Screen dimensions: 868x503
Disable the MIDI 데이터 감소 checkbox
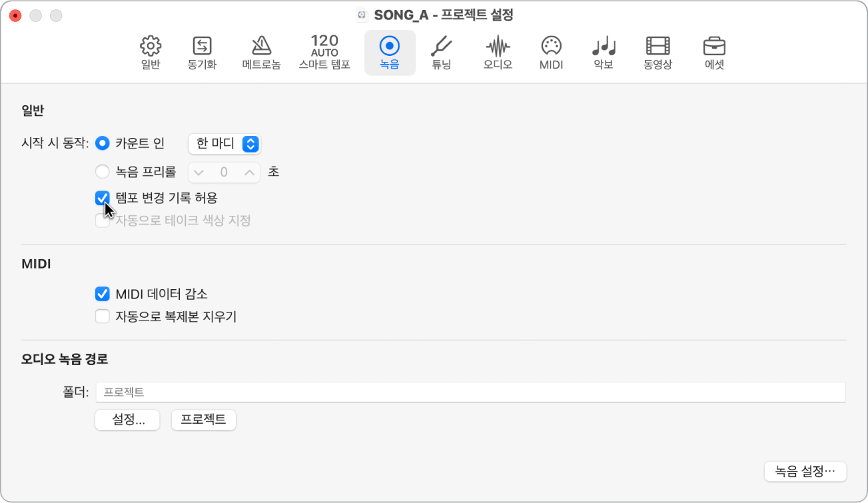point(102,294)
